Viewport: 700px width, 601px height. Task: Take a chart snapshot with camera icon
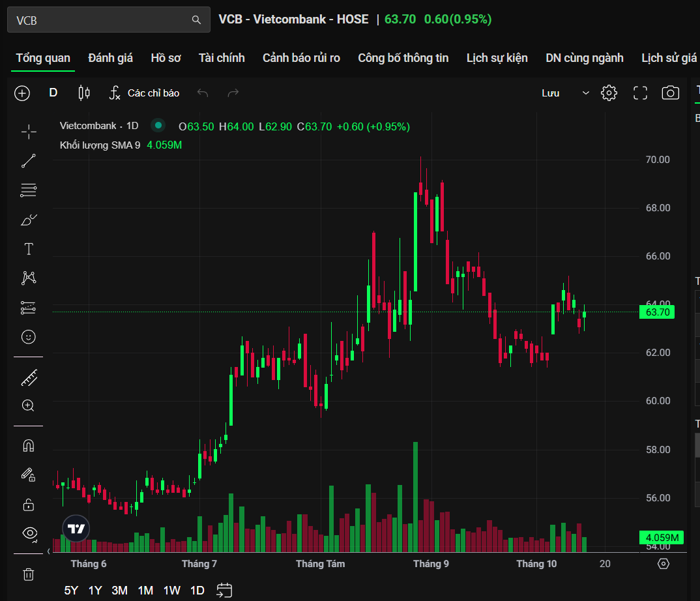pos(670,93)
